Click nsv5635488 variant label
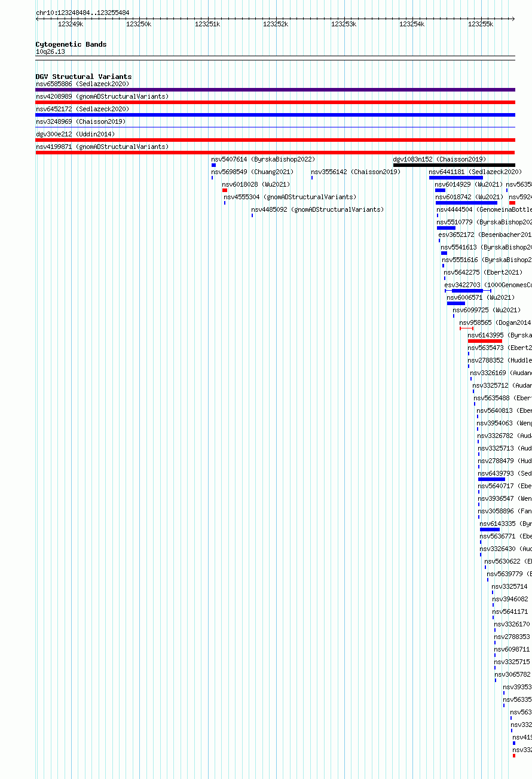This screenshot has width=532, height=779. 503,398
